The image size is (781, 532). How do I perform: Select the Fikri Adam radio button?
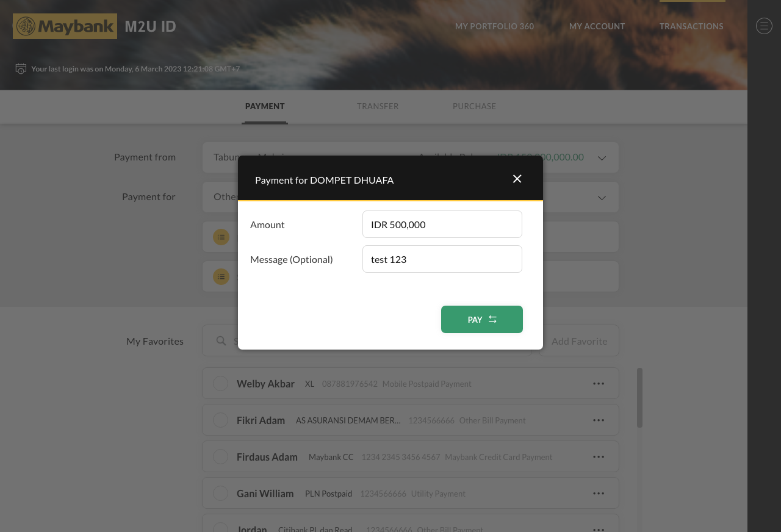[x=220, y=420]
